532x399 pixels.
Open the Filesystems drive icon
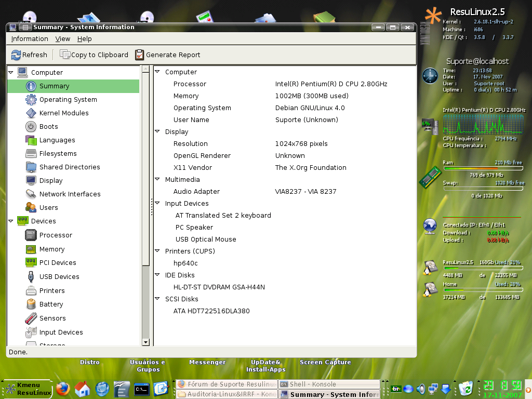tap(31, 153)
